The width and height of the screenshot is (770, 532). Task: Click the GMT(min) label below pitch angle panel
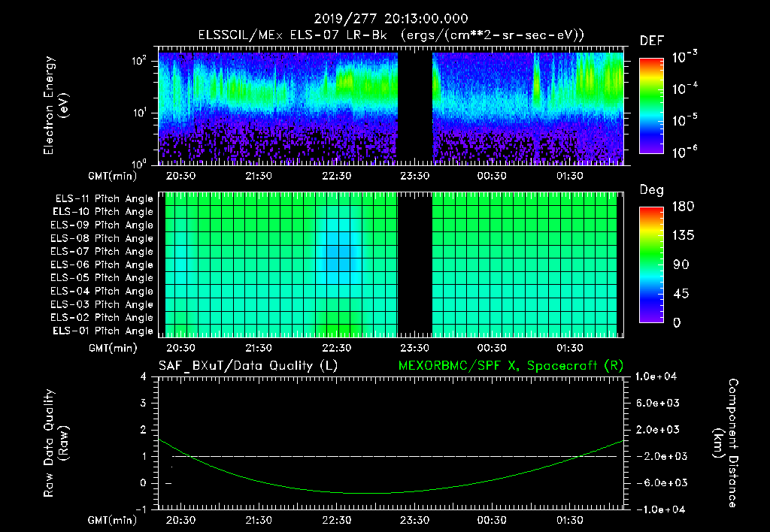(x=113, y=348)
